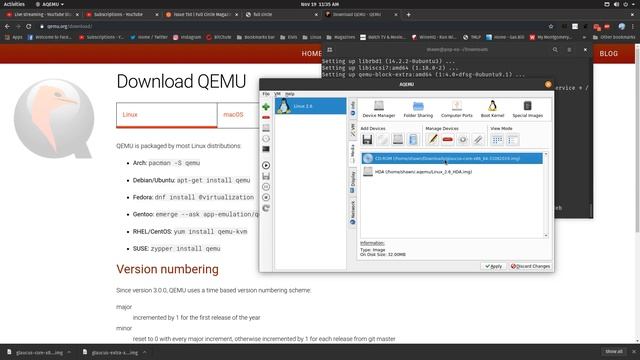This screenshot has height=360, width=640.
Task: Open the AQEMU File menu
Action: (x=266, y=94)
